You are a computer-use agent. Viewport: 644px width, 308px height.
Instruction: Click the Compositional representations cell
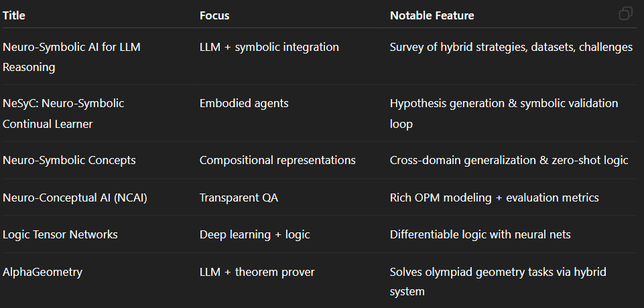277,160
